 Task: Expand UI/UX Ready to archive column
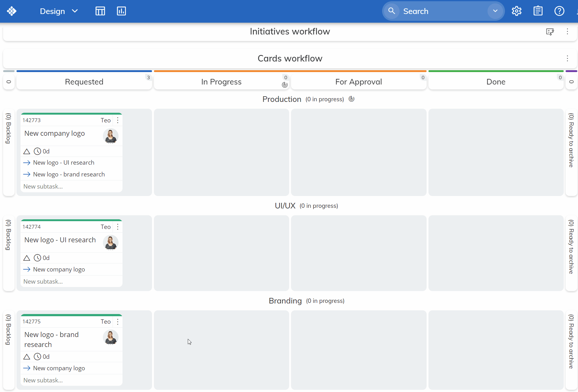pyautogui.click(x=571, y=253)
